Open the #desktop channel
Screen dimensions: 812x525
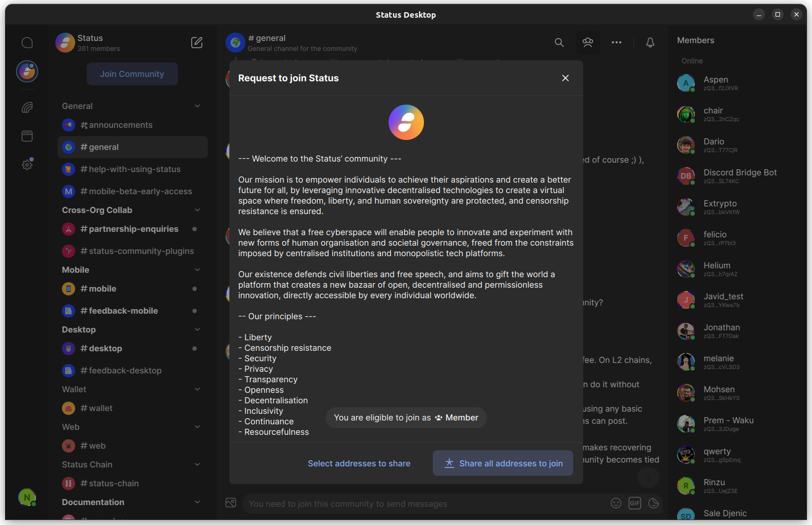point(133,349)
